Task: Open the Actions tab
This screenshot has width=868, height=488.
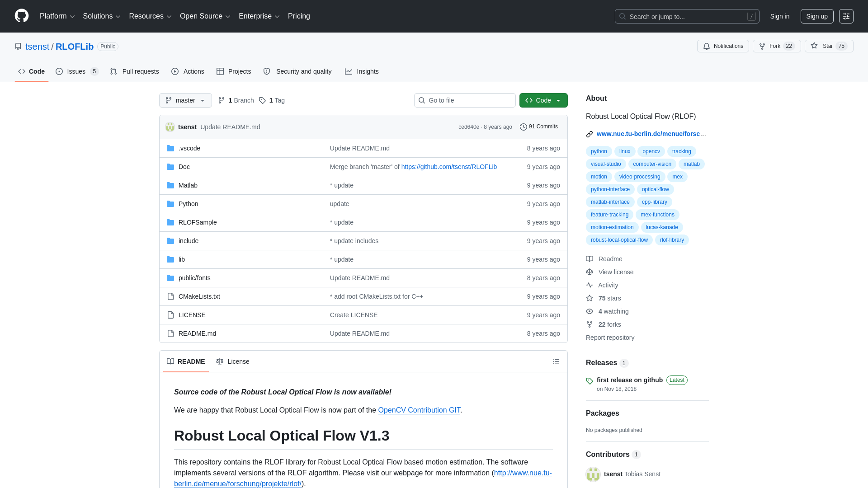Action: pyautogui.click(x=188, y=71)
